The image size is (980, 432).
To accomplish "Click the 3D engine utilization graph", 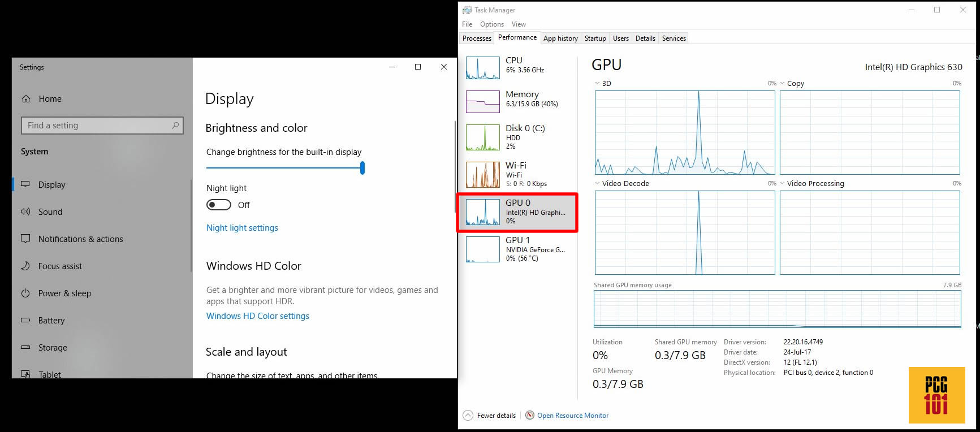I will click(685, 132).
